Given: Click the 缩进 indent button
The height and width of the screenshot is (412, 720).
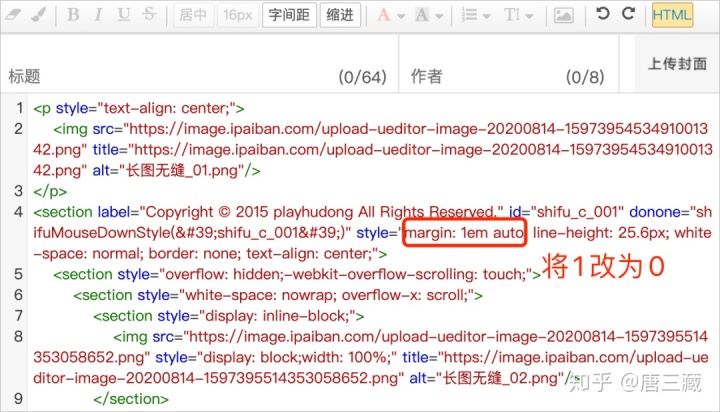Looking at the screenshot, I should point(340,15).
